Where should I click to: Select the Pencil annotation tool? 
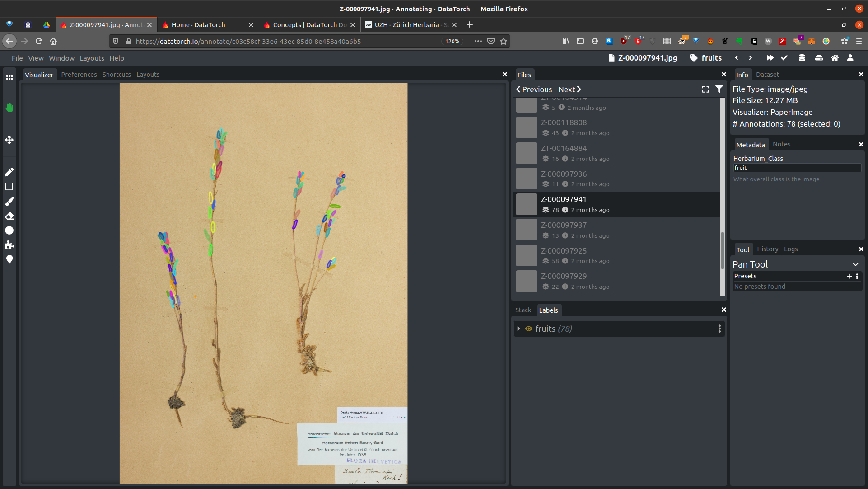coord(9,172)
